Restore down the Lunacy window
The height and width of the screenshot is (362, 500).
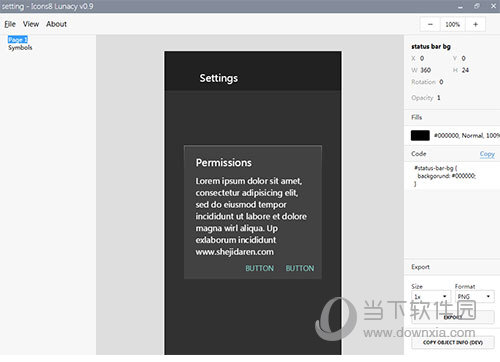pos(477,6)
